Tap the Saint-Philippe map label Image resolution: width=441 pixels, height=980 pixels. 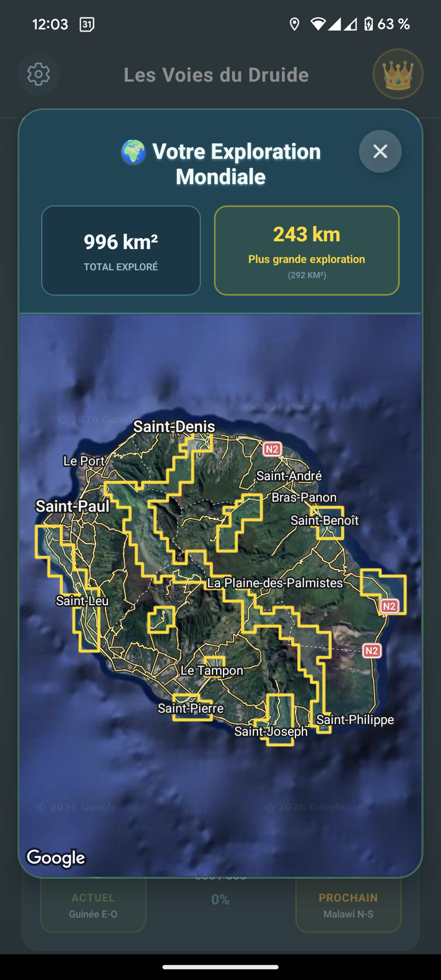click(x=355, y=719)
